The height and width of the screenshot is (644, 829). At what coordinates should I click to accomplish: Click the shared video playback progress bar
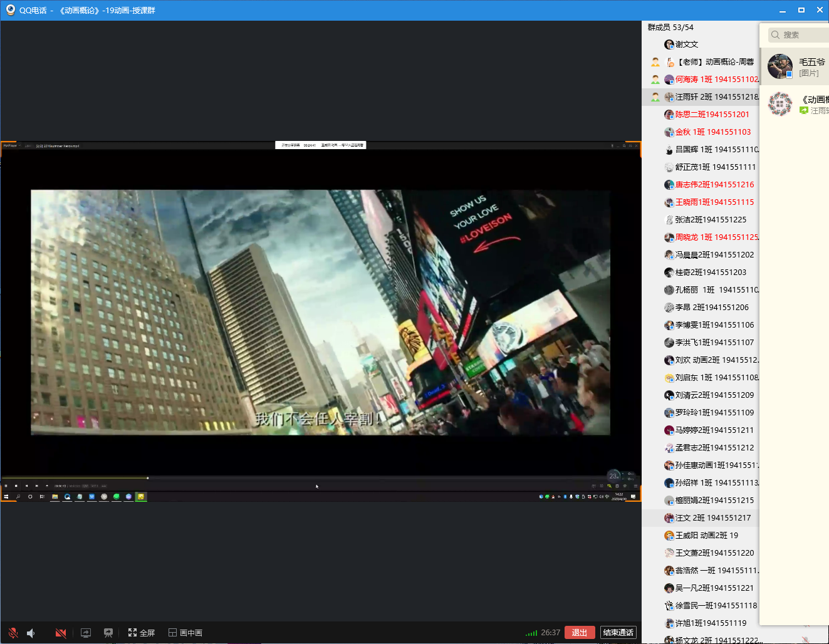313,478
